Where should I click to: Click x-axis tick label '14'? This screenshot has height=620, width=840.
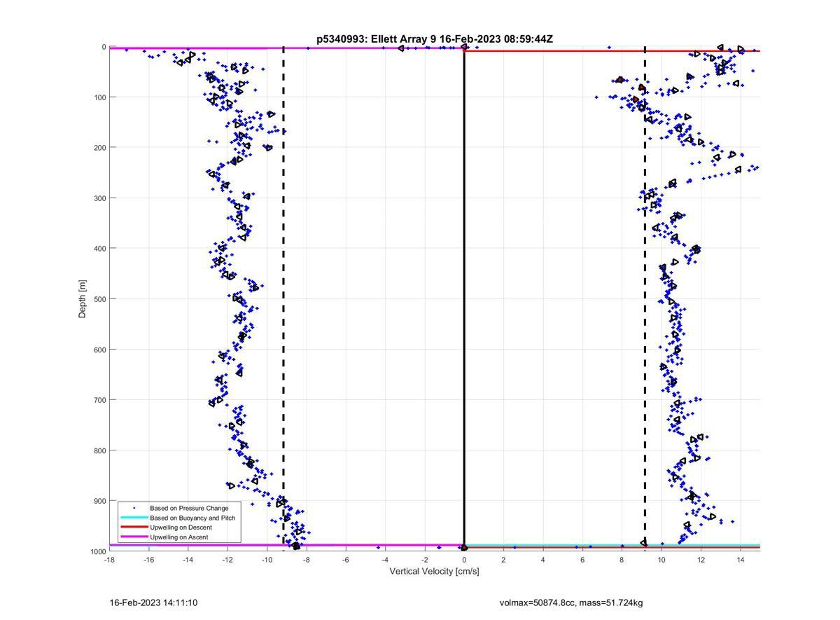coord(740,559)
